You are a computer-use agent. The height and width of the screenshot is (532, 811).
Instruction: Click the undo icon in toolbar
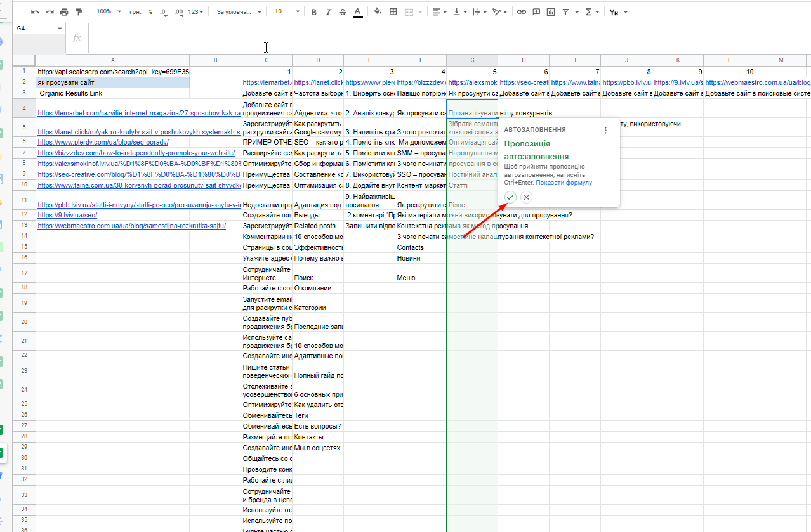pyautogui.click(x=35, y=12)
